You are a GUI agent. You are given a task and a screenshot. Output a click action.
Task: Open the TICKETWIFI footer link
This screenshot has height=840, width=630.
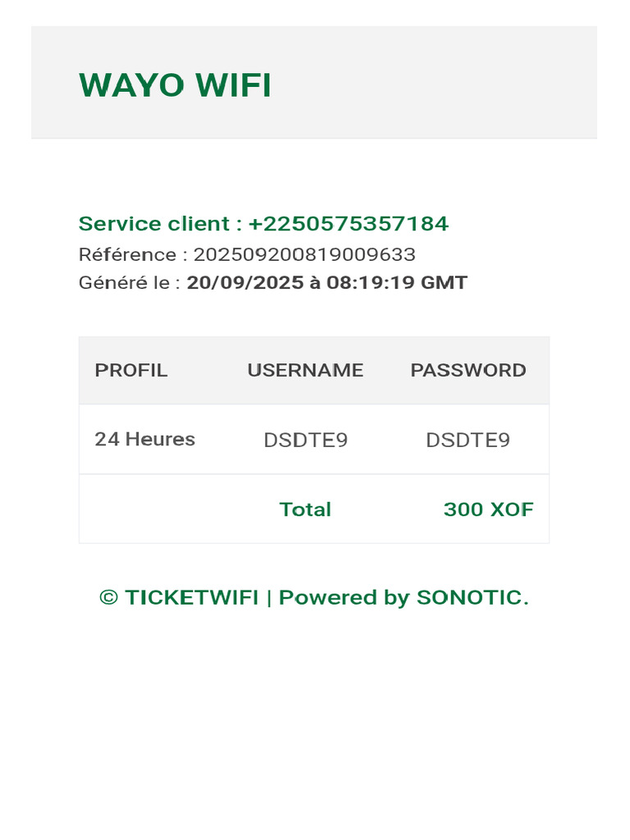click(x=191, y=597)
